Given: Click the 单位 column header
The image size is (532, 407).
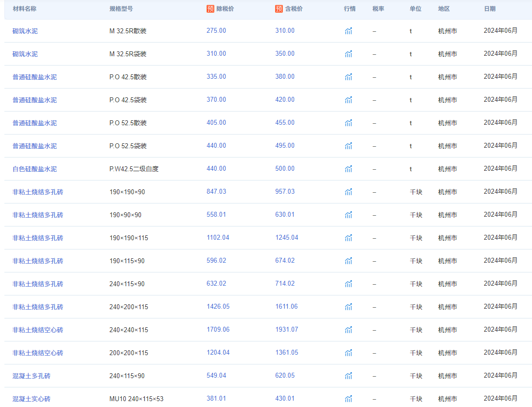Looking at the screenshot, I should tap(416, 9).
